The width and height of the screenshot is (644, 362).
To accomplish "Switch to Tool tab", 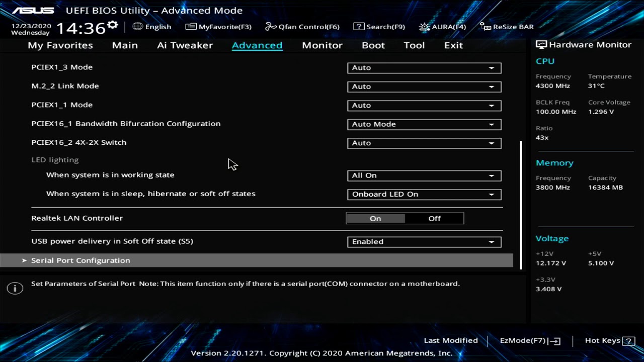I will coord(414,45).
